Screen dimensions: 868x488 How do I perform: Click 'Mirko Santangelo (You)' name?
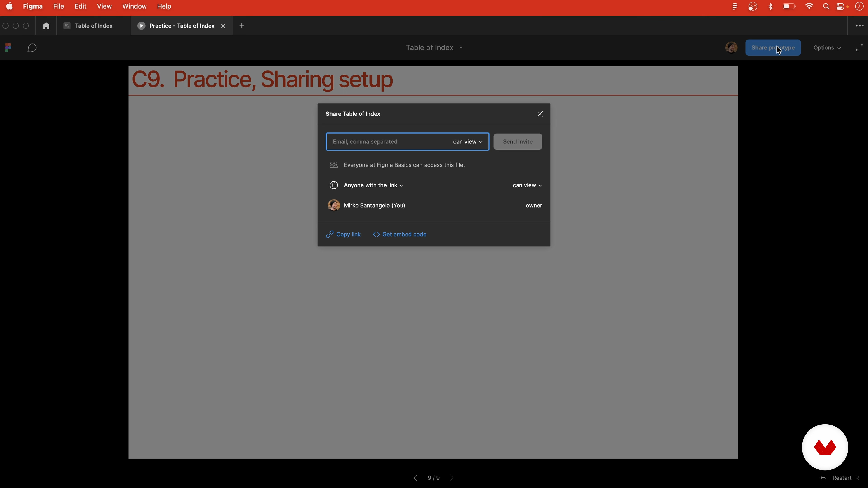tap(374, 205)
